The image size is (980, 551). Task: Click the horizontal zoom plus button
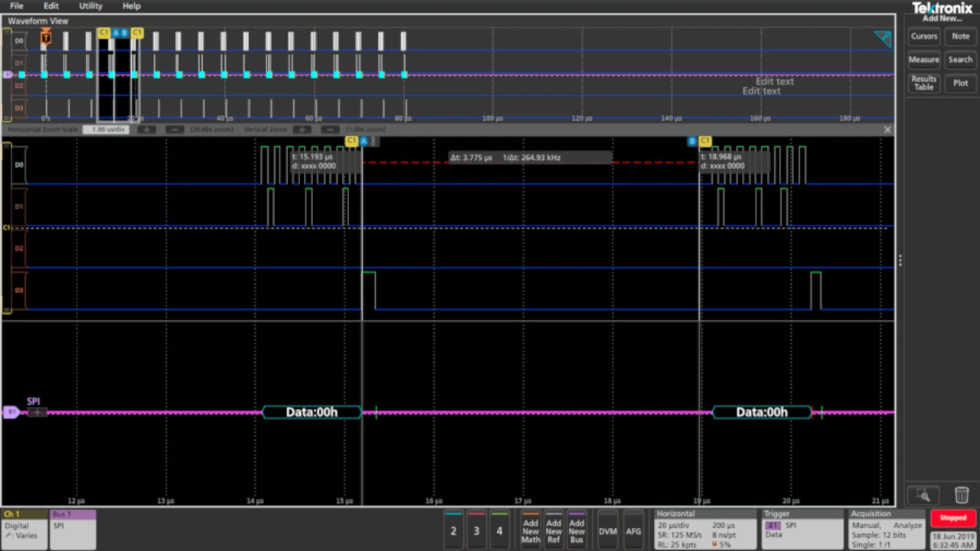[x=146, y=129]
